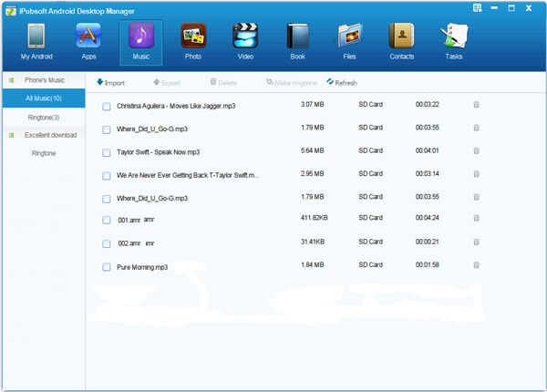Click trash icon for Taylor Swift - Speak Now
Screen dimensions: 547x392
[476, 150]
